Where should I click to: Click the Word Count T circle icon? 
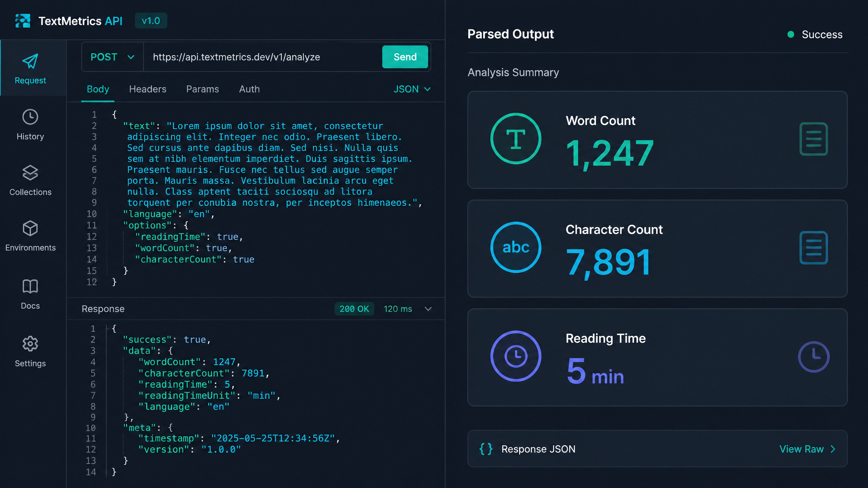pos(516,139)
